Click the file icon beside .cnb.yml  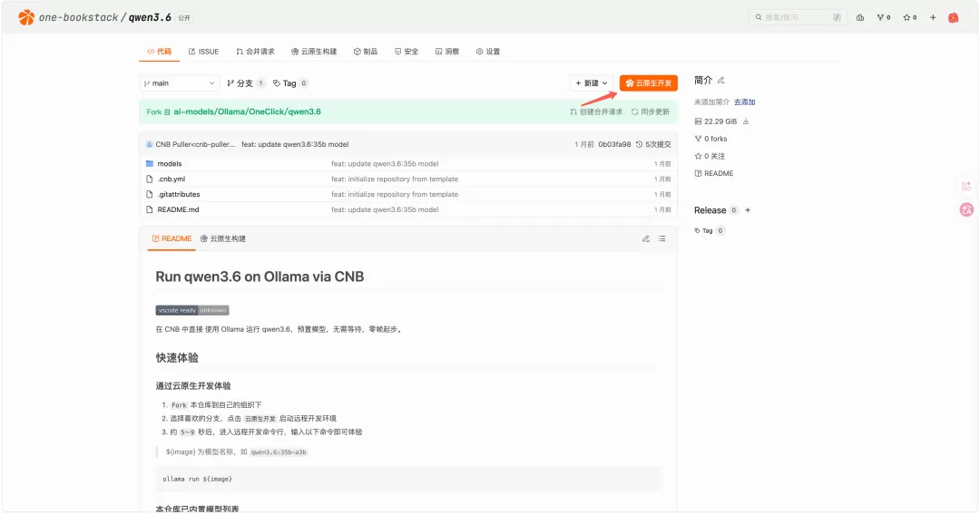click(150, 179)
